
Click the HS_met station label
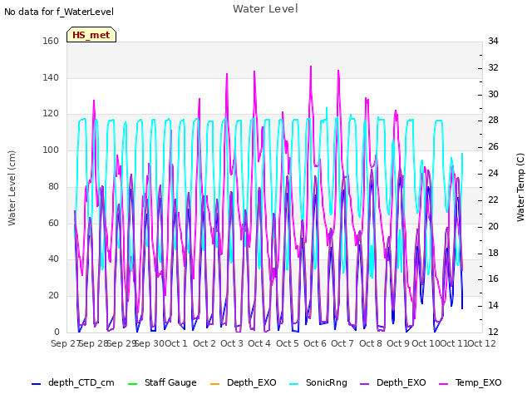tap(91, 35)
